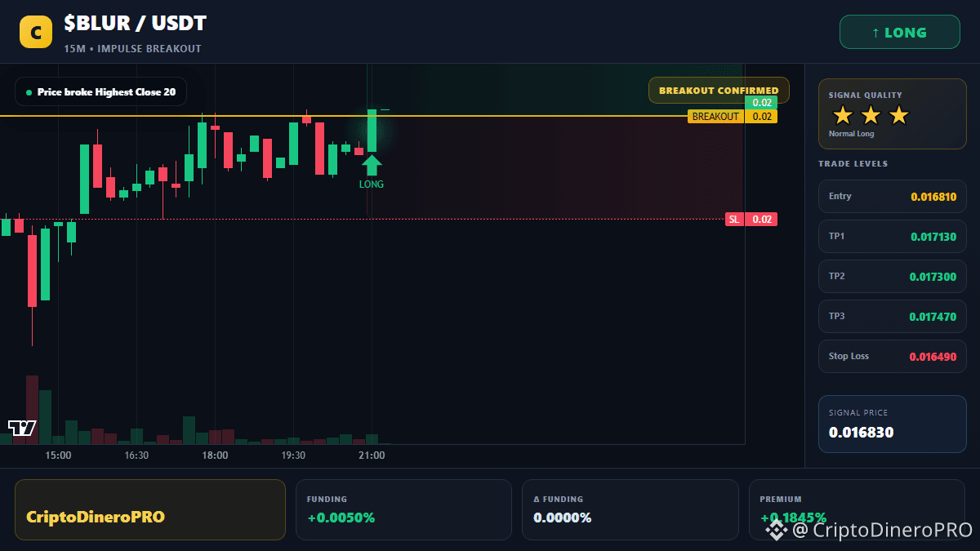This screenshot has height=551, width=980.
Task: Select the Entry 0.016810 row
Action: pos(892,196)
